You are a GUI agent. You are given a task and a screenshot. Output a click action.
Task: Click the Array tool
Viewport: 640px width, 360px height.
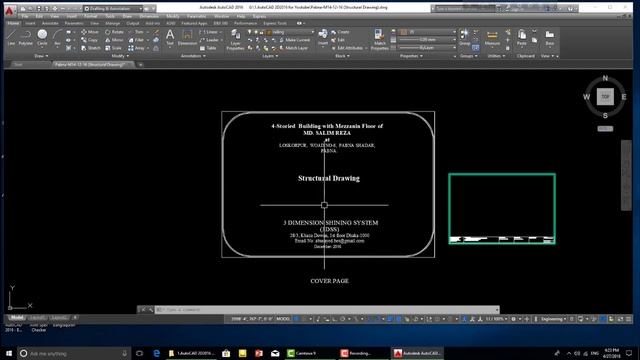point(137,48)
